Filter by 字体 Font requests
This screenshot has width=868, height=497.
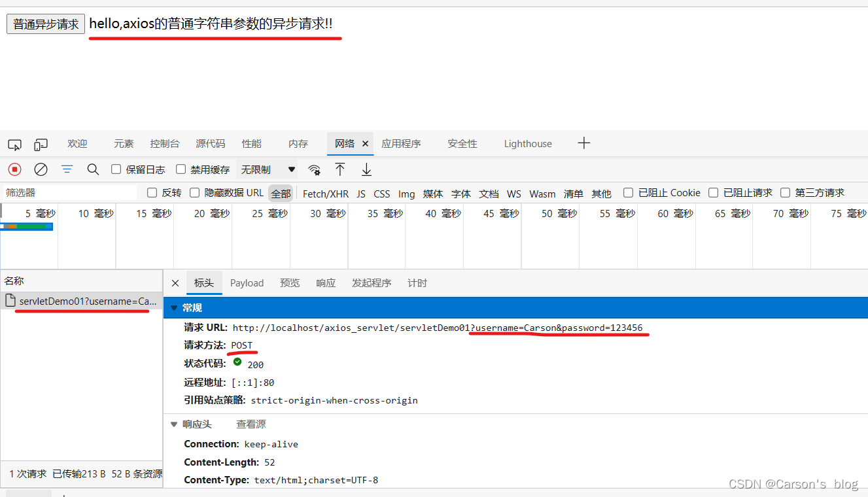pos(461,194)
